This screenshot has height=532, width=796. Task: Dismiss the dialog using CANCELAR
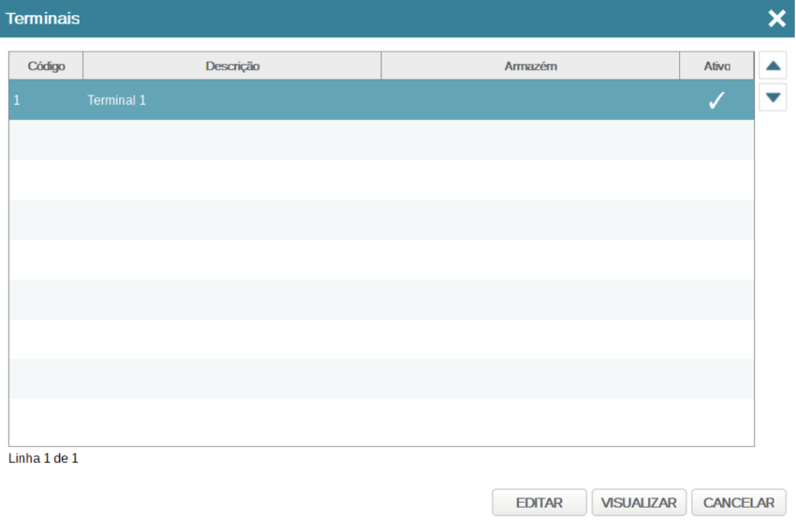click(739, 503)
